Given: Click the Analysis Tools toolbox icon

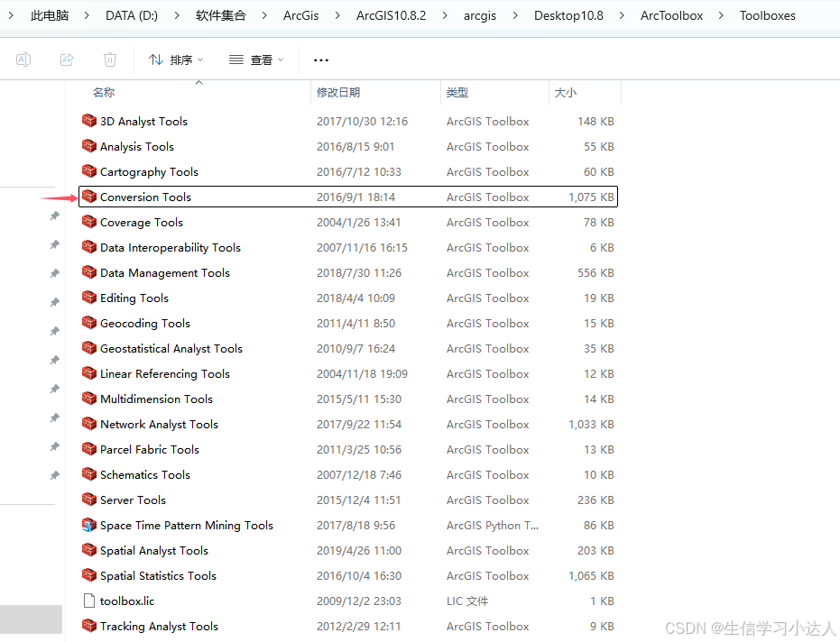Looking at the screenshot, I should pos(89,146).
